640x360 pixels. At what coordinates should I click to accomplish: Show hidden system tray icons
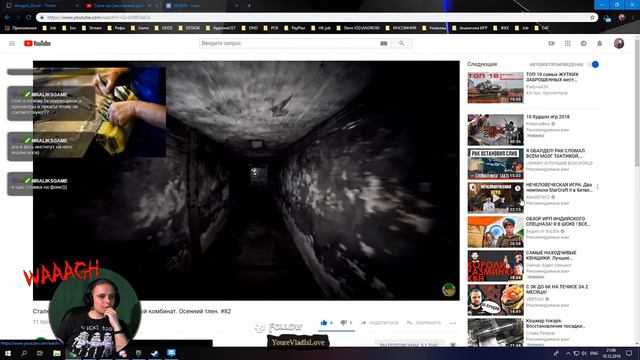pyautogui.click(x=568, y=353)
